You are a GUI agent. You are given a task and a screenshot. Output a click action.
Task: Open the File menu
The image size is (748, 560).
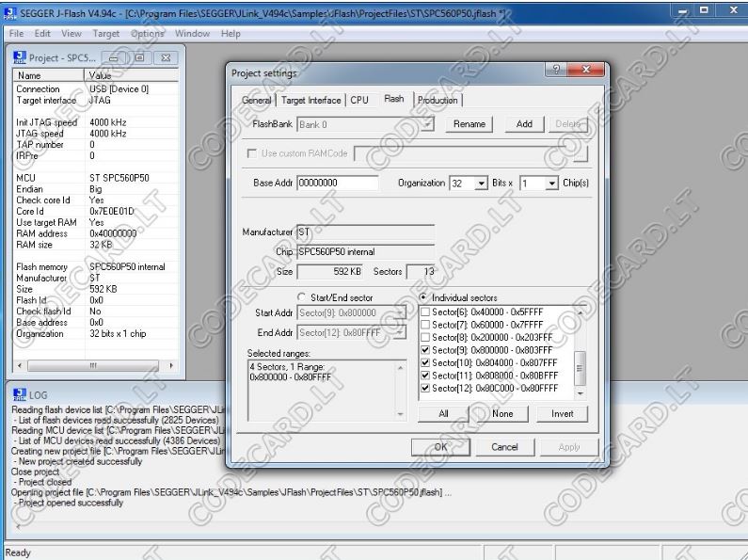coord(16,33)
